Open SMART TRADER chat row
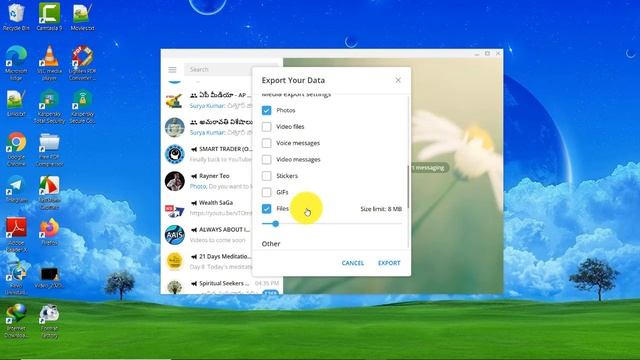Screen dimensions: 640x360 point(207,154)
